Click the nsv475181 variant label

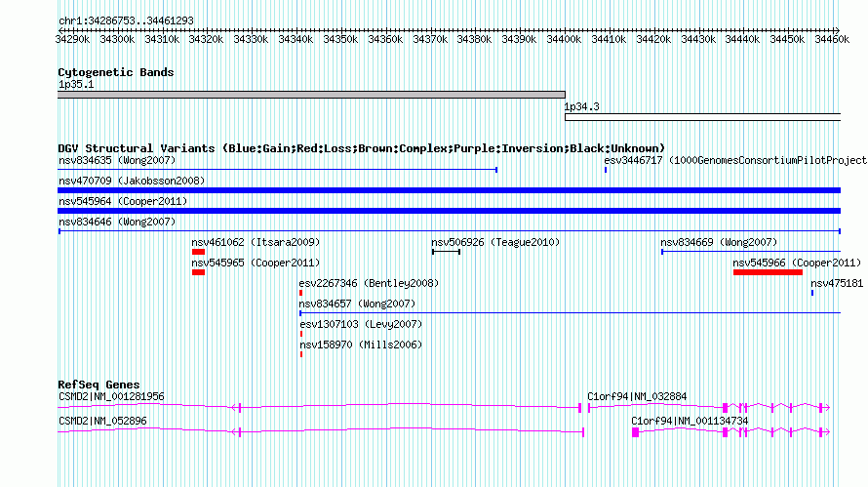tap(837, 283)
